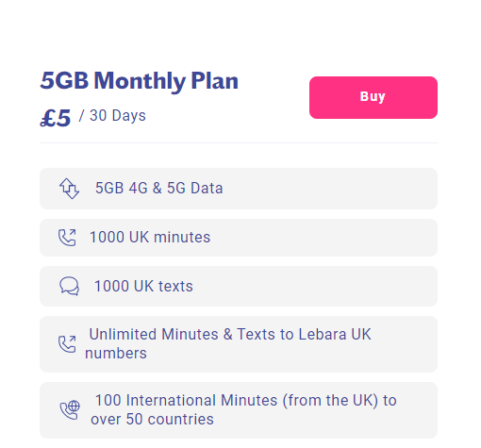
Task: Click the data up-down arrows icon
Action: [x=69, y=189]
